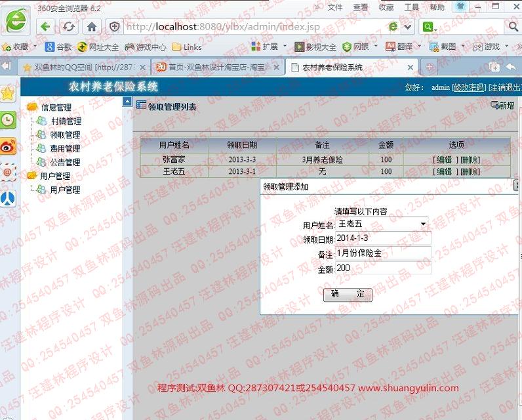Image resolution: width=522 pixels, height=420 pixels.
Task: Open the sidebar Weibo icon
Action: coord(8,146)
